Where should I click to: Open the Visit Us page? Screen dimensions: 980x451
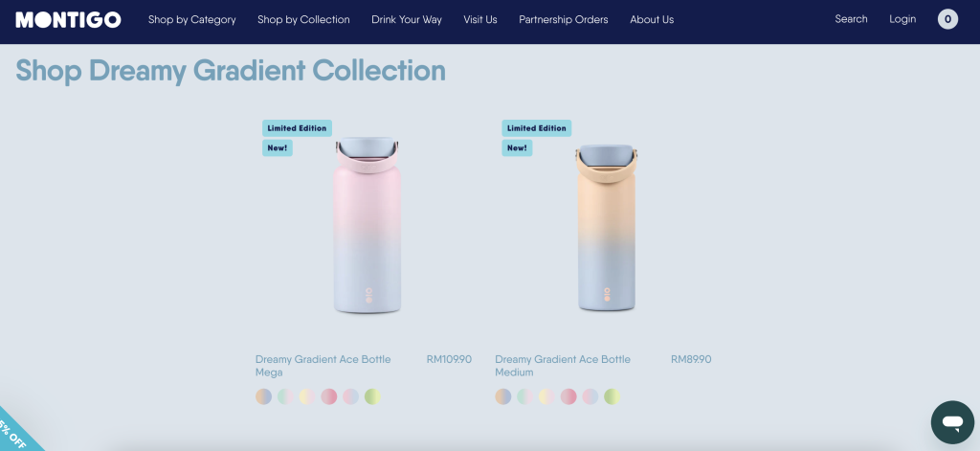(x=480, y=19)
